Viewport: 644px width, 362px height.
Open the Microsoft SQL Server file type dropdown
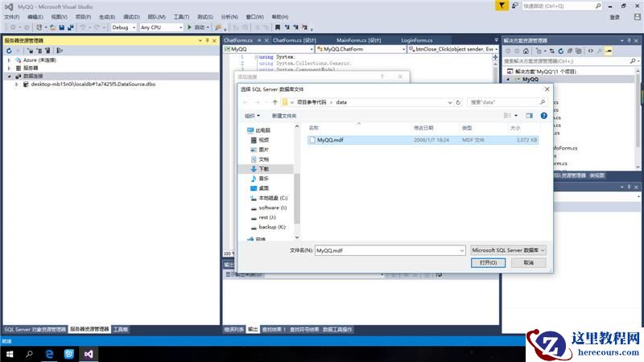[x=509, y=250]
